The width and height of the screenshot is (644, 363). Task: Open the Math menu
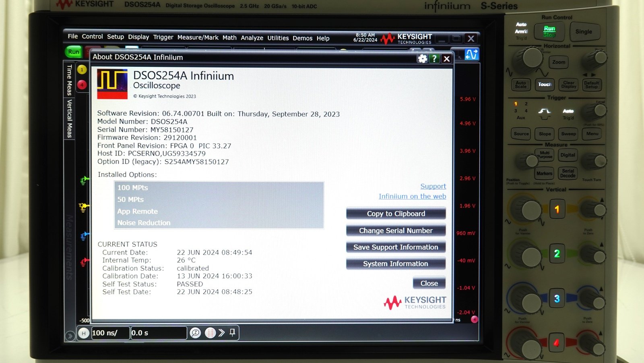229,38
